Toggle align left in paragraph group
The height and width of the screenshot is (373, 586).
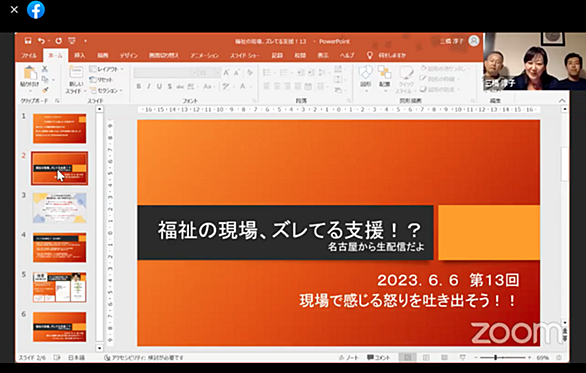[266, 87]
